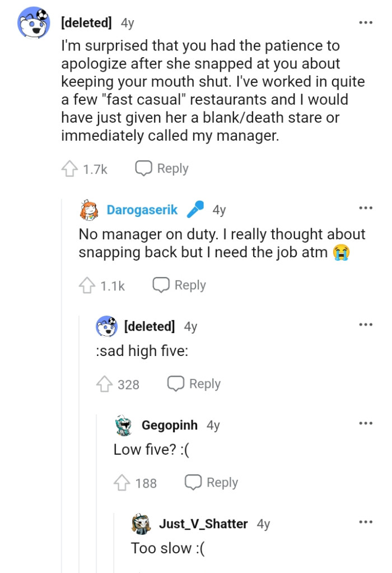Screen dimensions: 392x573
Task: Open the three-dot menu beside Darogaserik's comment
Action: click(x=365, y=207)
